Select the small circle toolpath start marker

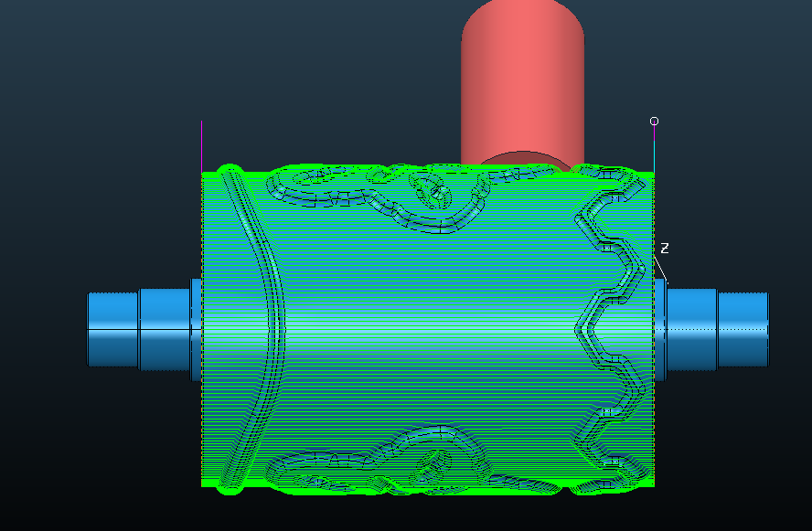click(x=654, y=122)
